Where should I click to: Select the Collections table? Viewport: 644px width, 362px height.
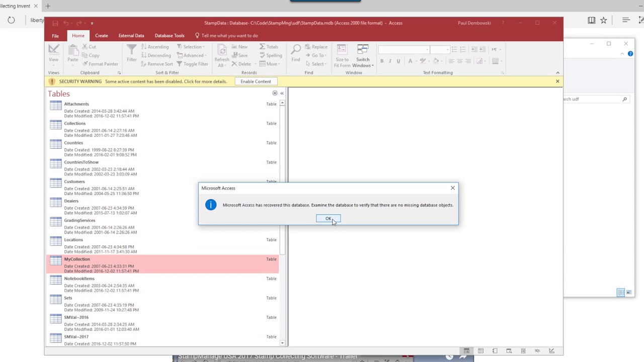click(162, 129)
